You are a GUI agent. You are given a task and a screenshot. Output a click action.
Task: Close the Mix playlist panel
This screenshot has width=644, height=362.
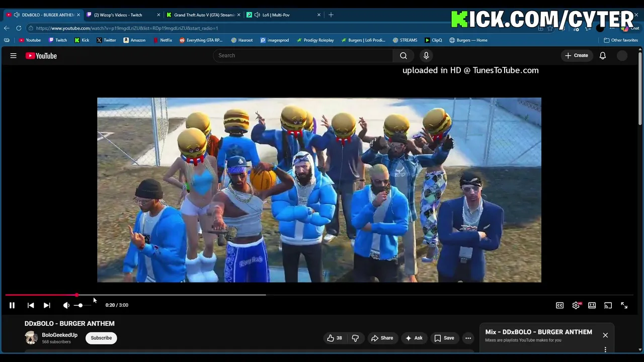[605, 335]
